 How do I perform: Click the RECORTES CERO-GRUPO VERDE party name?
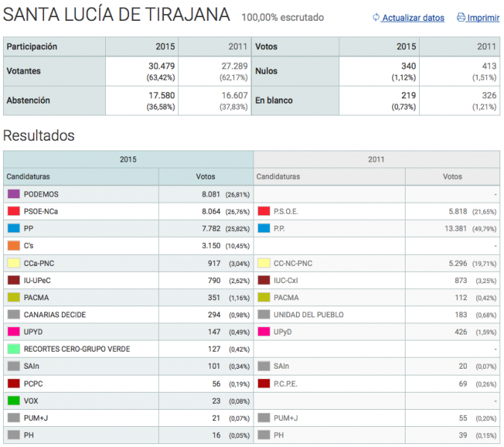[x=77, y=349]
